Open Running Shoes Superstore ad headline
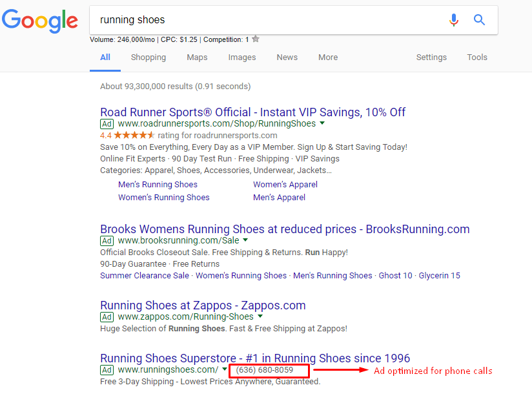Viewport: 532px width, 403px height. (x=255, y=358)
